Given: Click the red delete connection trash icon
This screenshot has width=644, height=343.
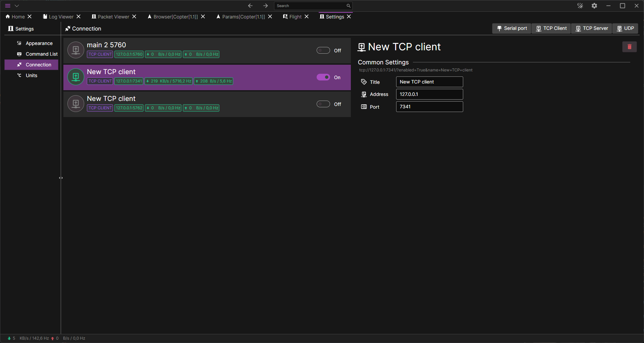Looking at the screenshot, I should coord(629,47).
